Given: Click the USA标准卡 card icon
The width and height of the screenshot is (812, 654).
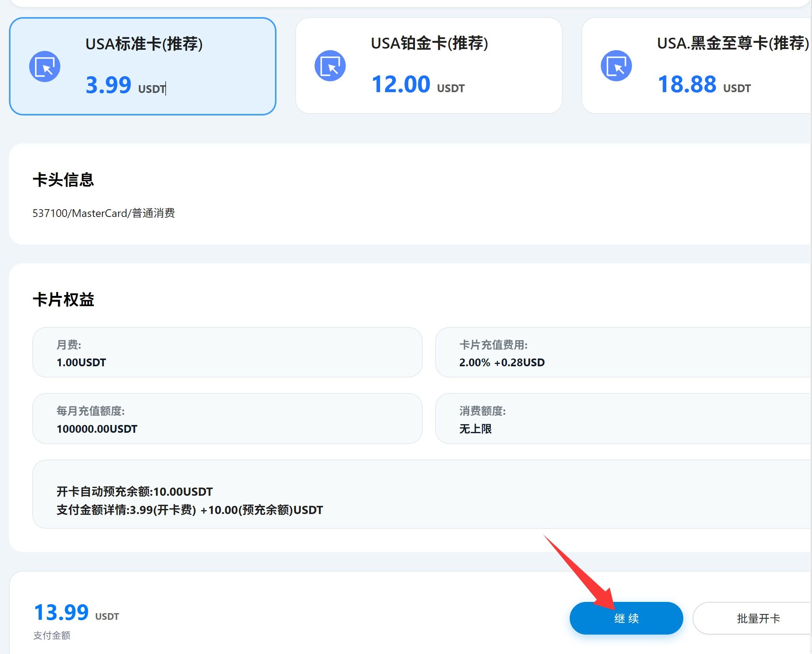Looking at the screenshot, I should pyautogui.click(x=45, y=66).
